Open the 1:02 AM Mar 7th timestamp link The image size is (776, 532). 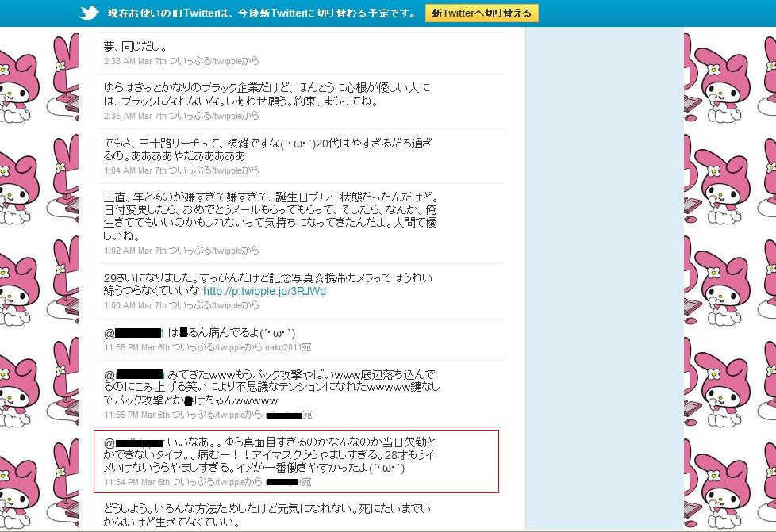coord(135,251)
